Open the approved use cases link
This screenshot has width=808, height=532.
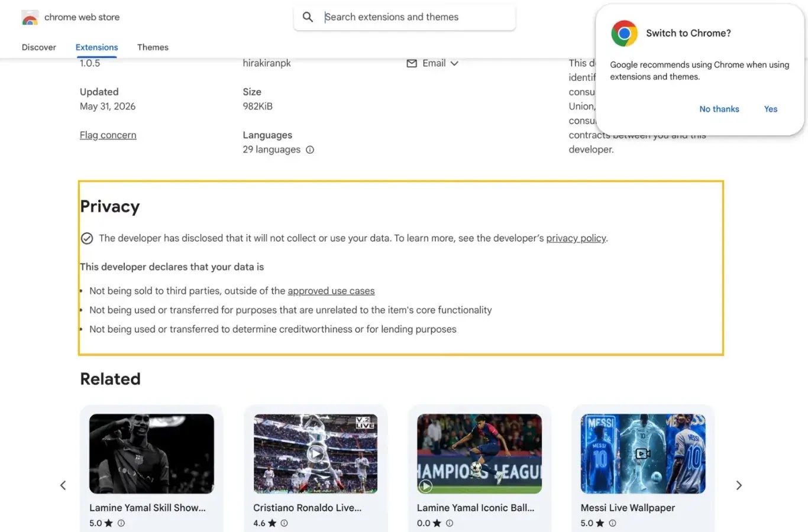click(x=331, y=291)
